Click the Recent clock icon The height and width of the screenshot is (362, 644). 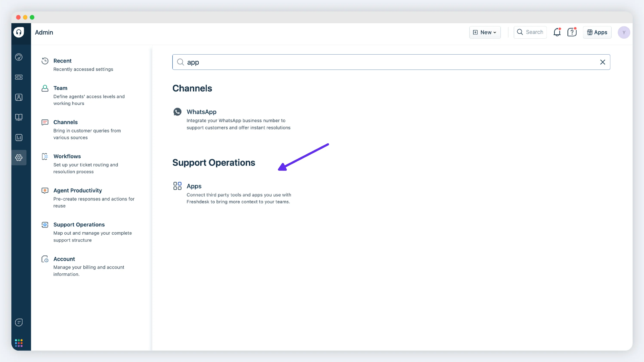point(45,61)
